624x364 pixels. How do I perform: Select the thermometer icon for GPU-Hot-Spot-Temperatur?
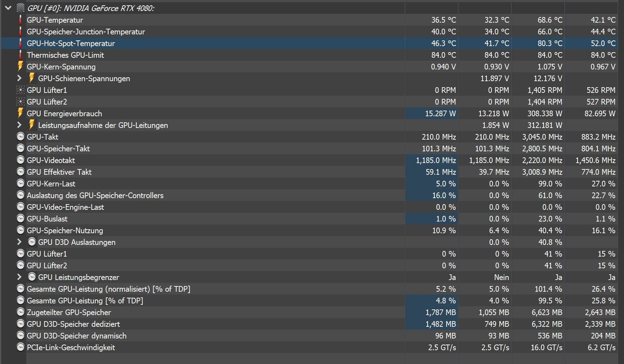coord(21,43)
